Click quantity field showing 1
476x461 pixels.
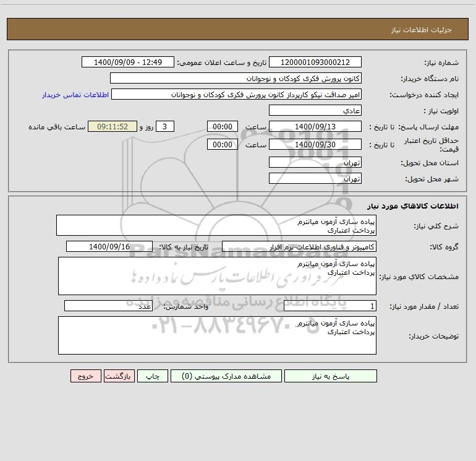(x=330, y=306)
